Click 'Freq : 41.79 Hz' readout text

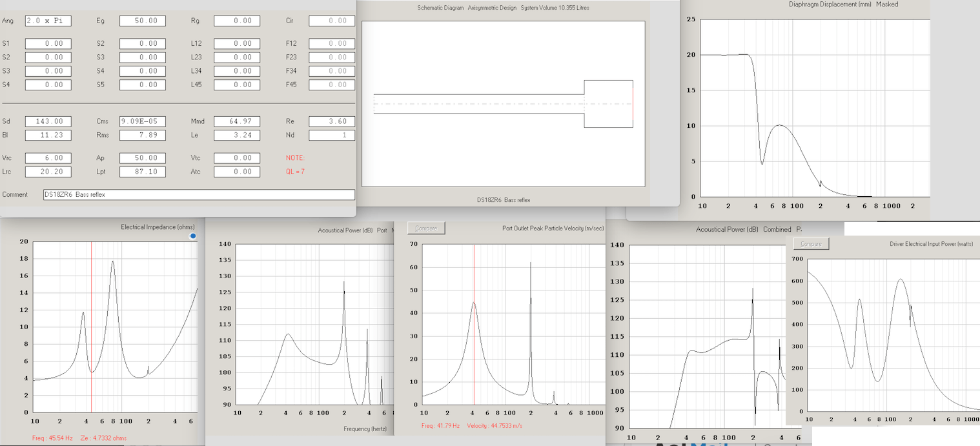(x=441, y=426)
